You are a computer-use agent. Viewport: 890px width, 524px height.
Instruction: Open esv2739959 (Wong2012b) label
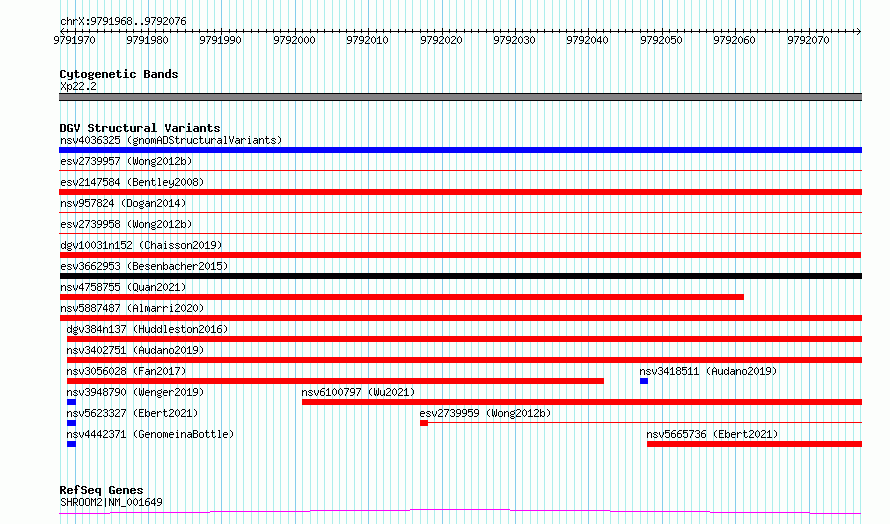[x=485, y=413]
